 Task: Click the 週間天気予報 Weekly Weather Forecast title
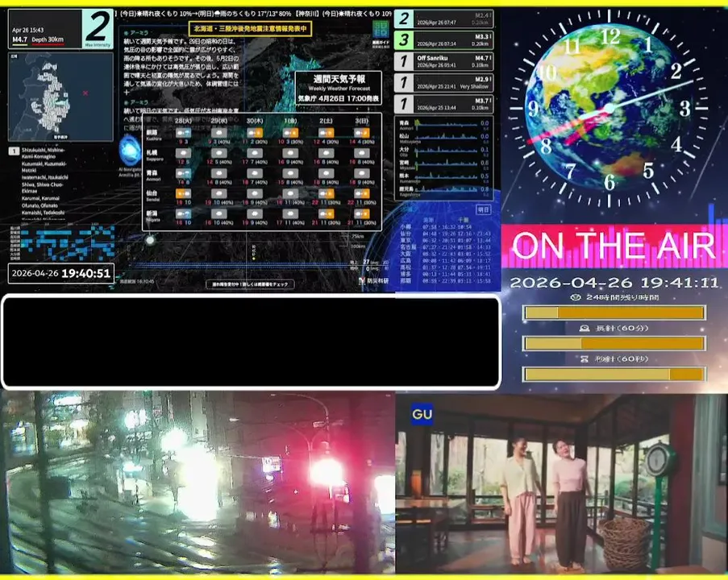[x=339, y=83]
